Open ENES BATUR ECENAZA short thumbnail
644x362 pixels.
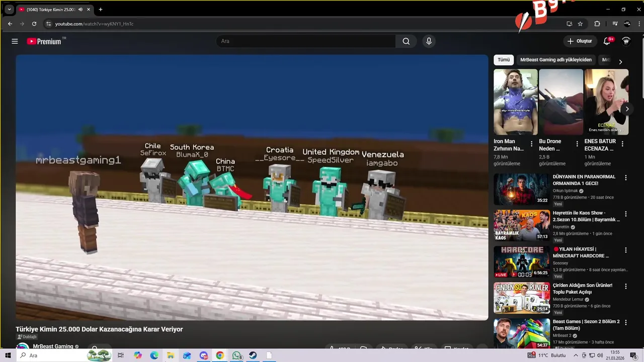click(x=606, y=102)
